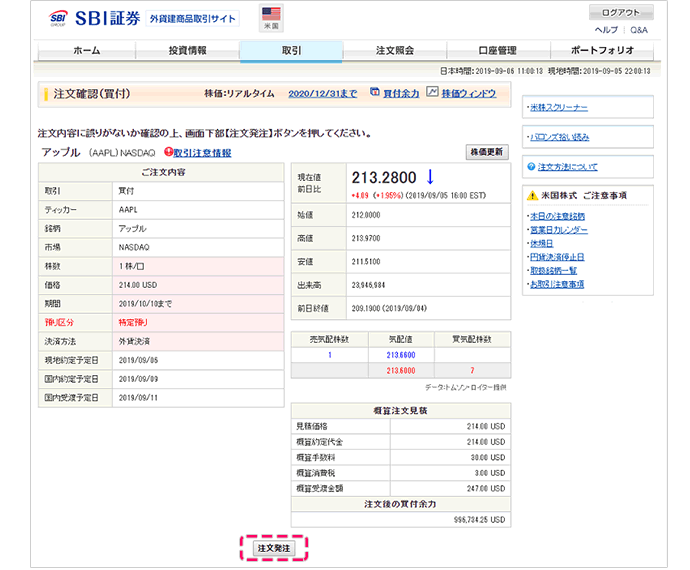This screenshot has height=570, width=690.
Task: Click the ask quantity 1
Action: click(330, 355)
